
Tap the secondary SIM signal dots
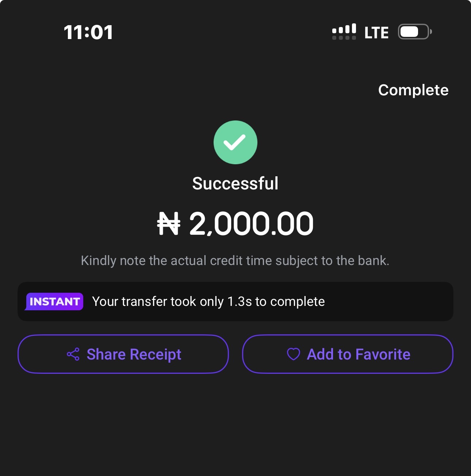pos(344,38)
